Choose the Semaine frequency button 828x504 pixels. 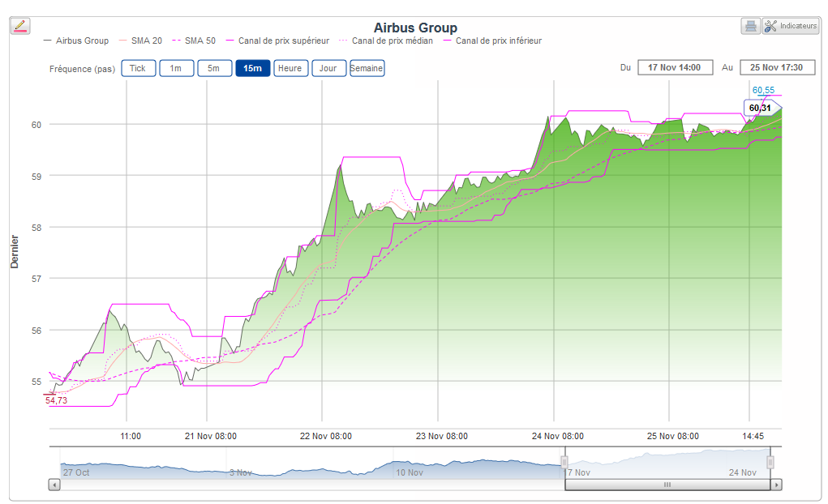tap(367, 68)
